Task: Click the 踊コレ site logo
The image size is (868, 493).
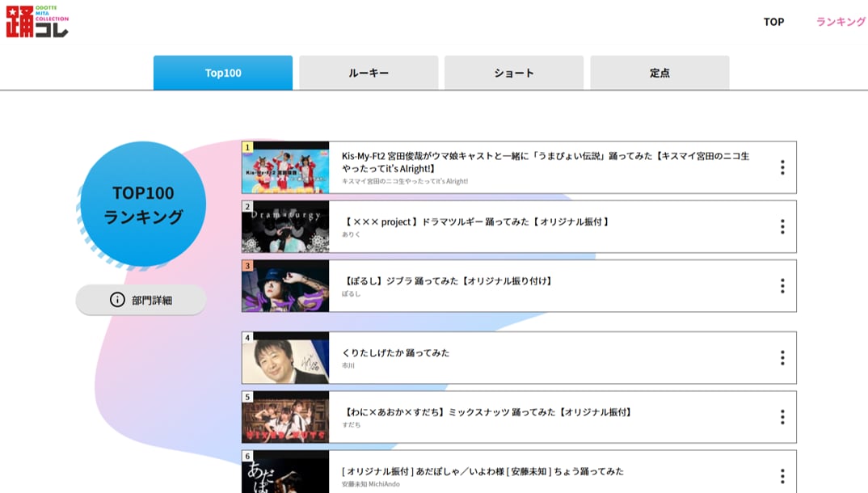Action: (37, 22)
